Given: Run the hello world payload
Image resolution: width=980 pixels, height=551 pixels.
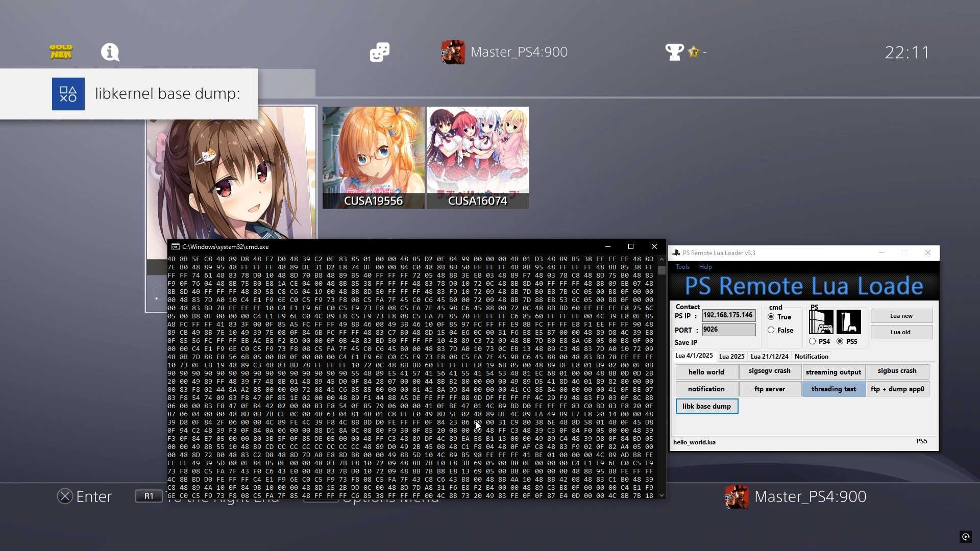Looking at the screenshot, I should click(706, 372).
